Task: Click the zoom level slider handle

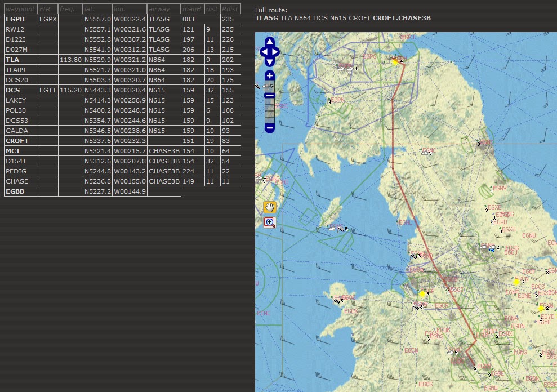Action: coord(269,95)
